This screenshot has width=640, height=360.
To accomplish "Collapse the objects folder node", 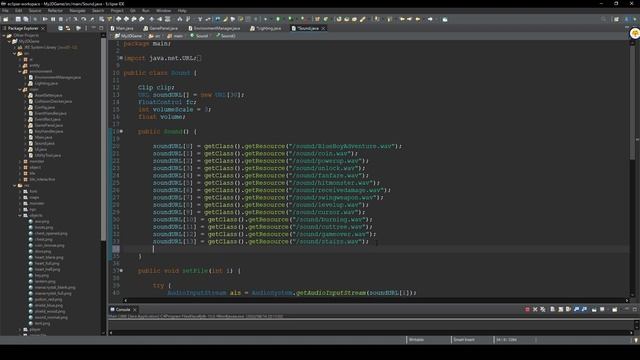I will 20,215.
